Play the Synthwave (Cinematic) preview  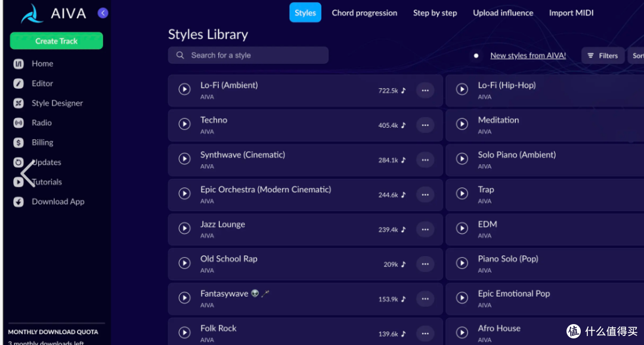tap(184, 159)
